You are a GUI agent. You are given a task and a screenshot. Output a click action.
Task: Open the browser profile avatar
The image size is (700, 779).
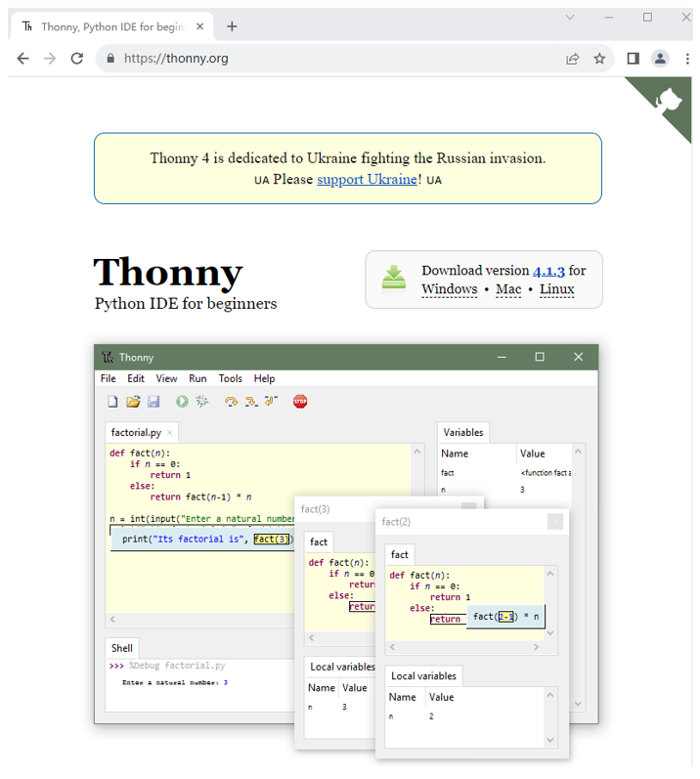pos(660,59)
